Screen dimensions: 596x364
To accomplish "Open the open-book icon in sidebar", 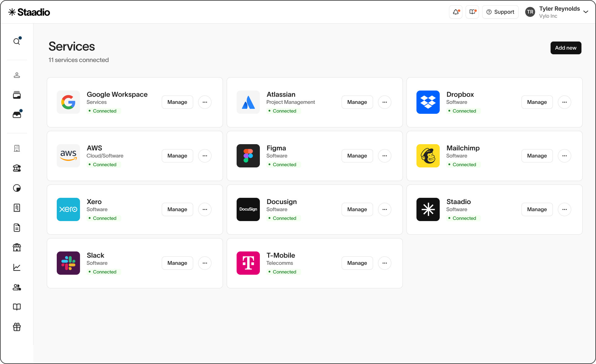I will pyautogui.click(x=17, y=307).
